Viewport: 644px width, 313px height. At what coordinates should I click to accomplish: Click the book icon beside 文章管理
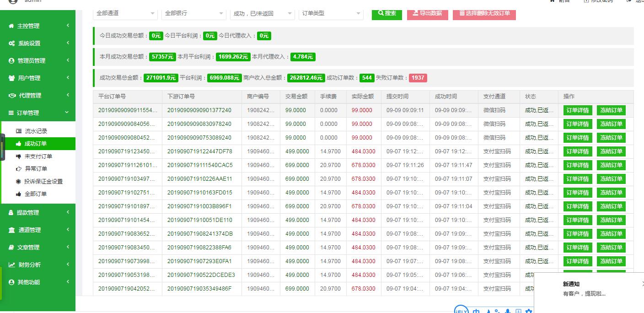coord(11,248)
